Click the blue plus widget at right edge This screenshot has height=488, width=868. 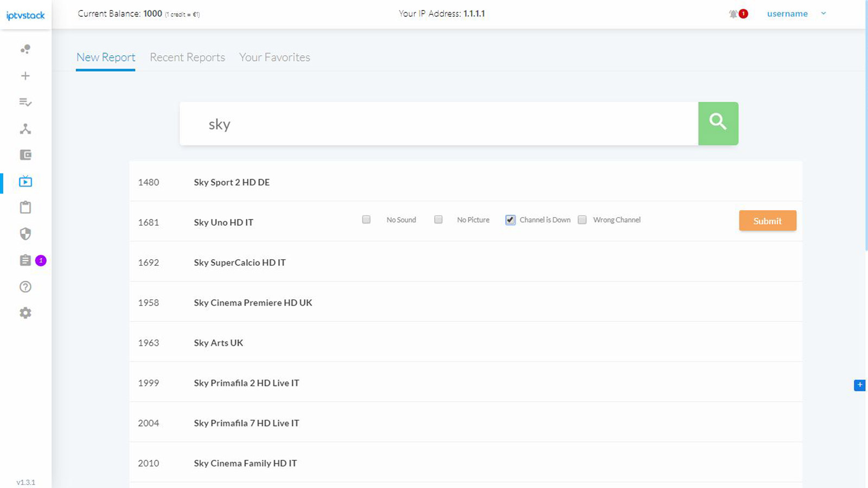tap(860, 385)
